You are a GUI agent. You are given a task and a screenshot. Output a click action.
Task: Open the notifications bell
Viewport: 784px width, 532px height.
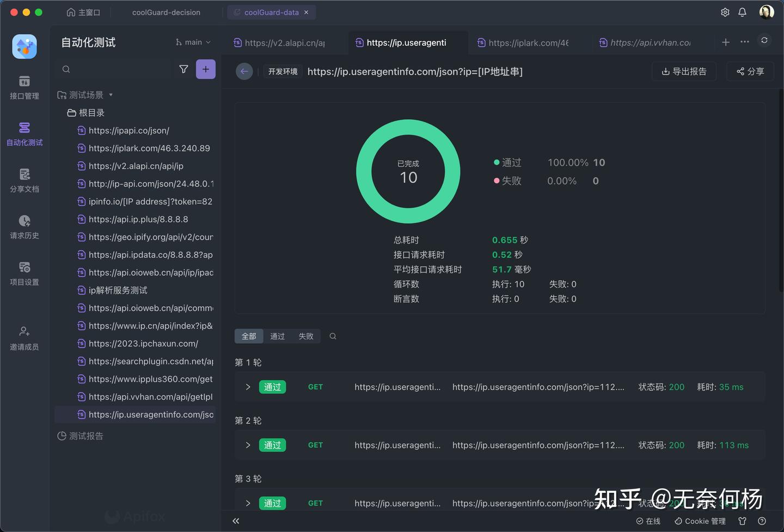coord(742,12)
